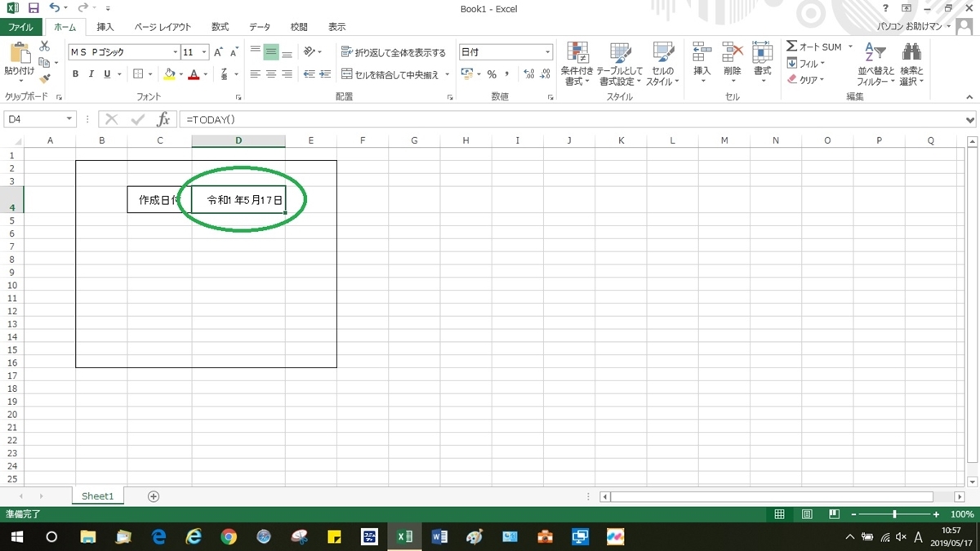Open Format as Table (テーブルとして書式設定)
The height and width of the screenshot is (551, 980).
click(619, 64)
